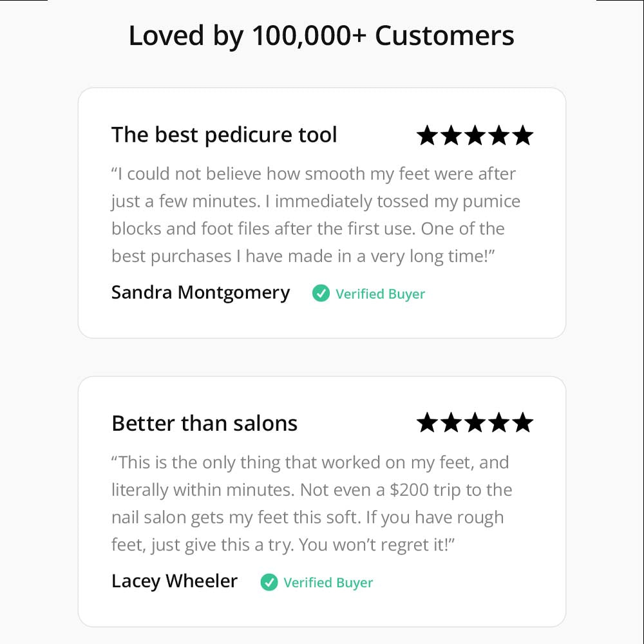Click fourth star in pedicure tool review

[499, 135]
